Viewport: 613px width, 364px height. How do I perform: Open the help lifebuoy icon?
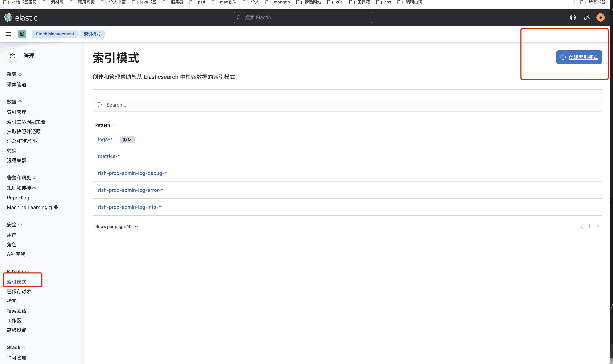573,17
